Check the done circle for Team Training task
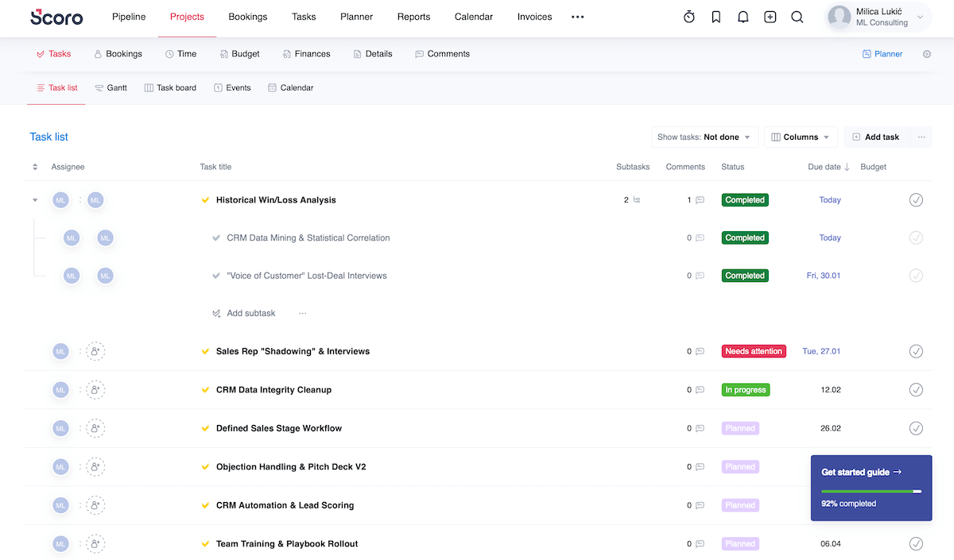Screen dimensions: 954x560 point(916,543)
